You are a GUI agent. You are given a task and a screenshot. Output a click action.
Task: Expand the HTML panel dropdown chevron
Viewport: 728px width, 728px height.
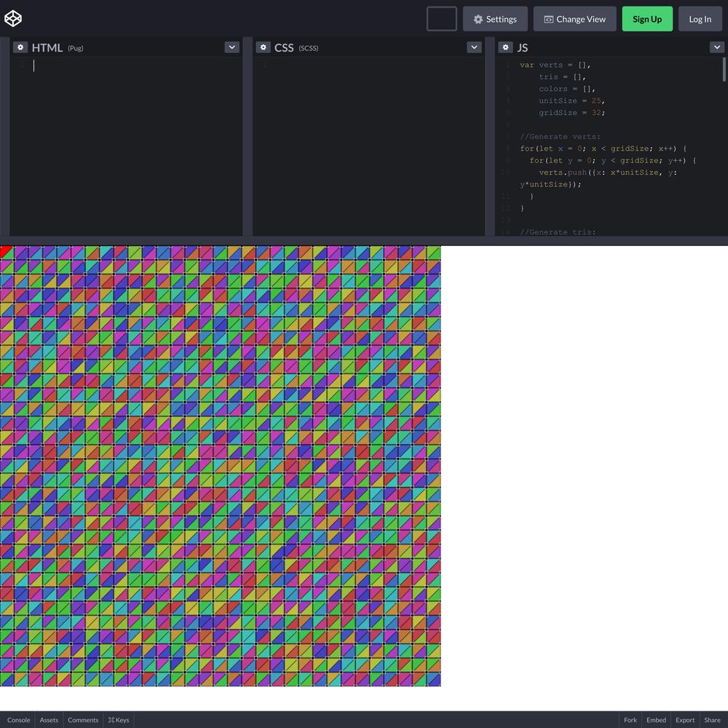point(232,47)
